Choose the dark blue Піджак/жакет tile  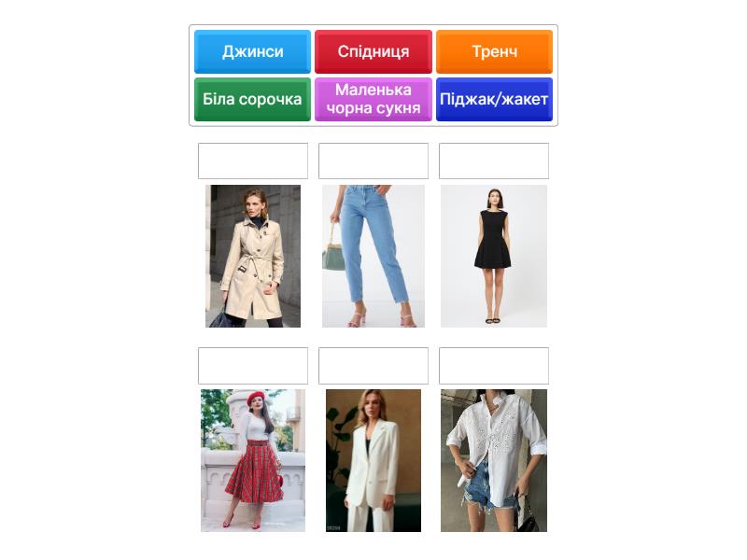[x=494, y=99]
